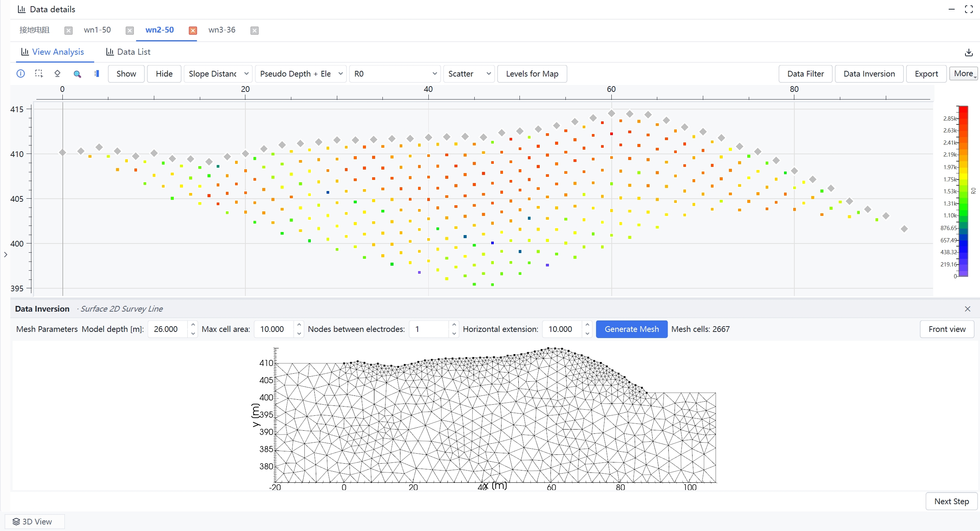Click the Hide button
980x531 pixels.
tap(164, 74)
